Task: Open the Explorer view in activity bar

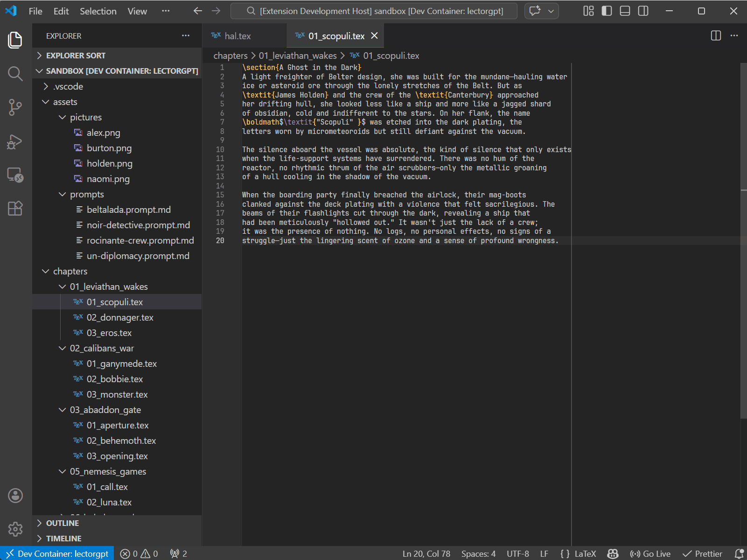Action: (15, 40)
